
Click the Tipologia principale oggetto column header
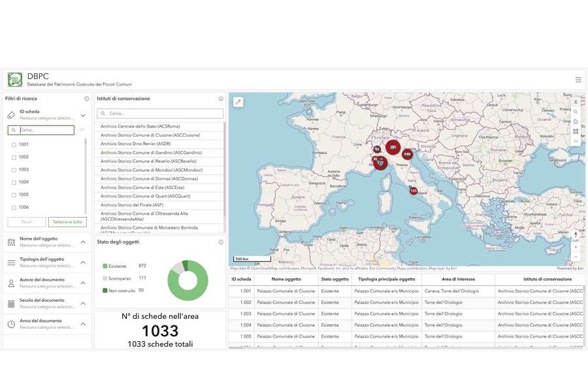tap(387, 280)
